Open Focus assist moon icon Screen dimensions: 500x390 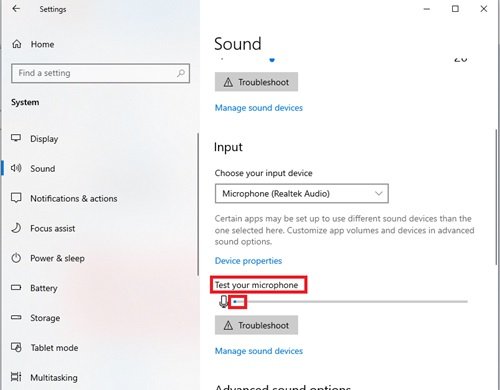pos(16,228)
